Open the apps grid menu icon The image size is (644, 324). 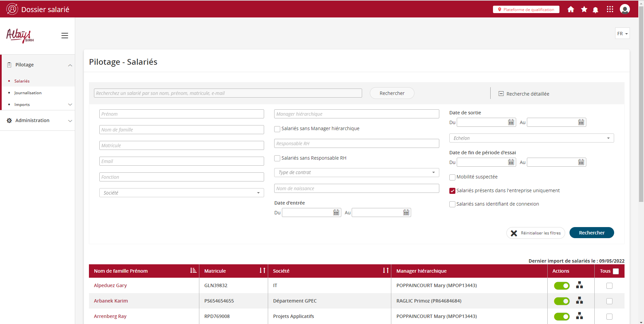tap(610, 9)
